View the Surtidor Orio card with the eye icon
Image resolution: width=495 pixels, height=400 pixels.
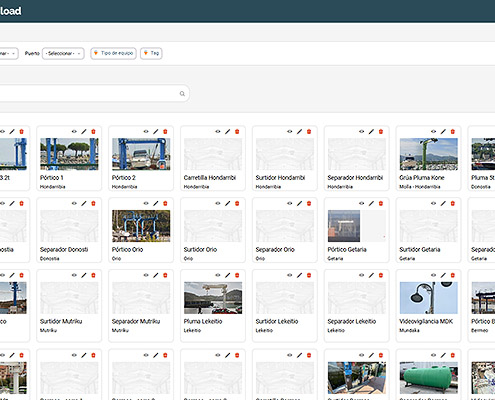tap(218, 203)
